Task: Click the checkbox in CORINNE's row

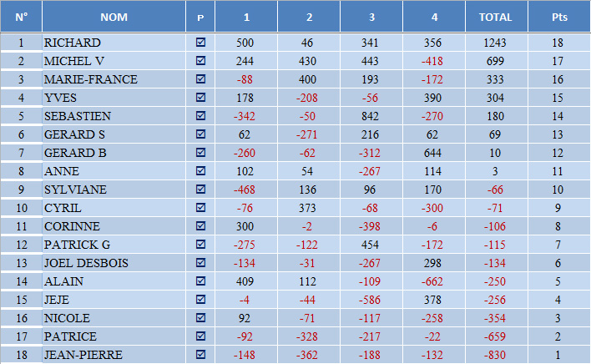Action: coord(200,226)
